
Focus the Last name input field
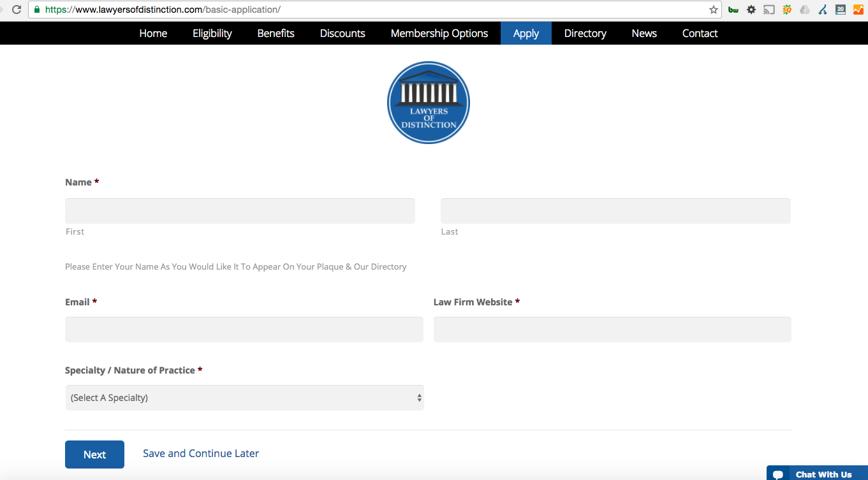pos(615,211)
